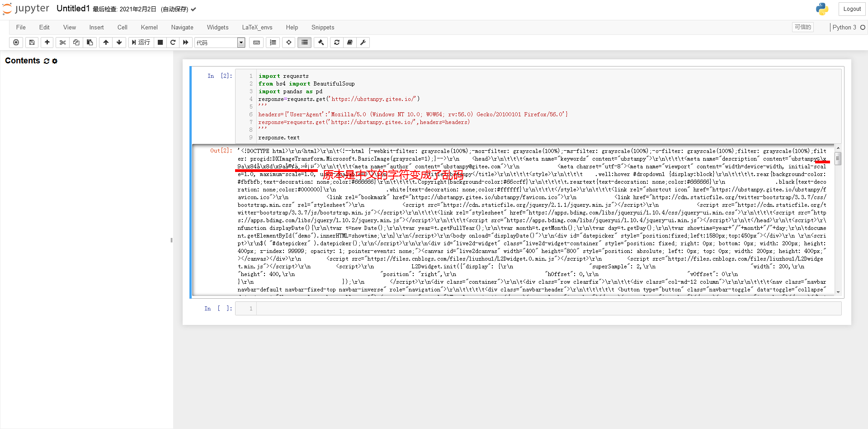Viewport: 868px width, 429px height.
Task: Click the output scrollbar thumb
Action: (838, 159)
